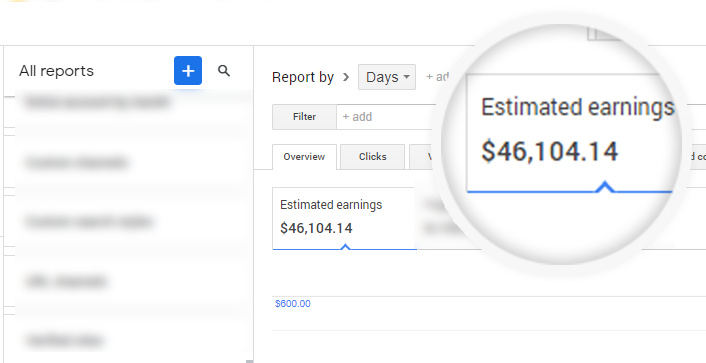Click the $600.00 chart axis label

click(293, 304)
